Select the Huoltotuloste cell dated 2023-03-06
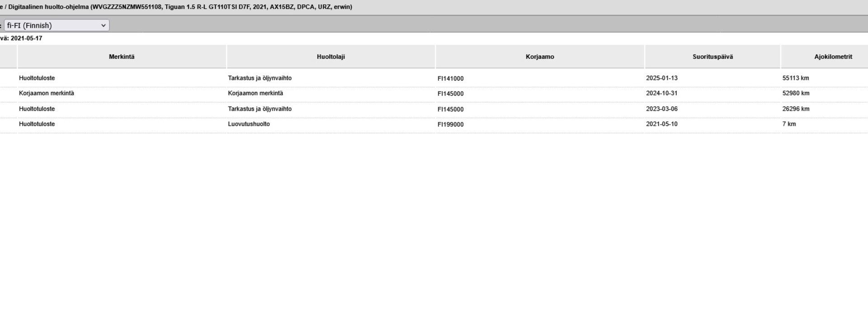Viewport: 868px width, 312px height. click(x=37, y=109)
